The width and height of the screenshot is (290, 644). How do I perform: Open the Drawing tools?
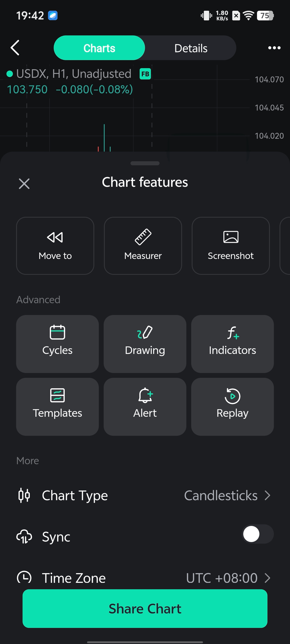pyautogui.click(x=145, y=344)
